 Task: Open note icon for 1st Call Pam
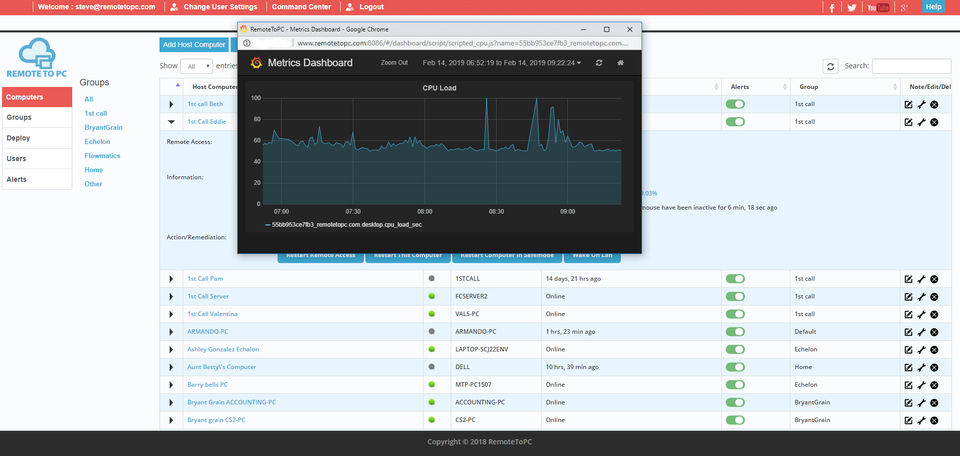click(x=908, y=278)
